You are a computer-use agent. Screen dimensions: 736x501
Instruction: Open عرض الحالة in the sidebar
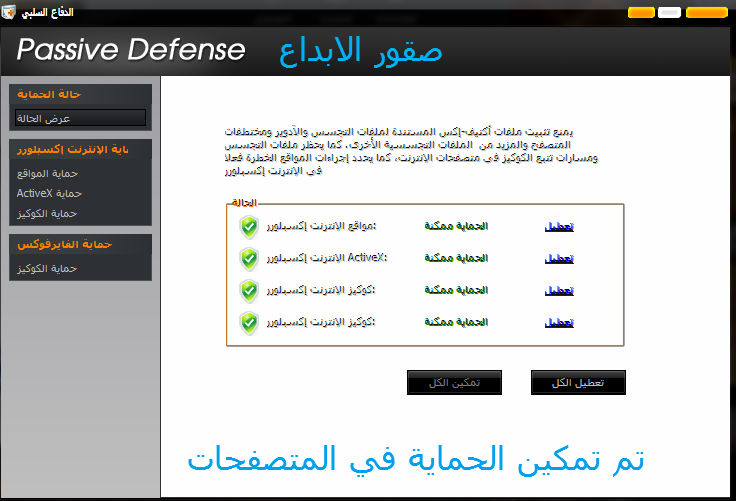pos(80,118)
